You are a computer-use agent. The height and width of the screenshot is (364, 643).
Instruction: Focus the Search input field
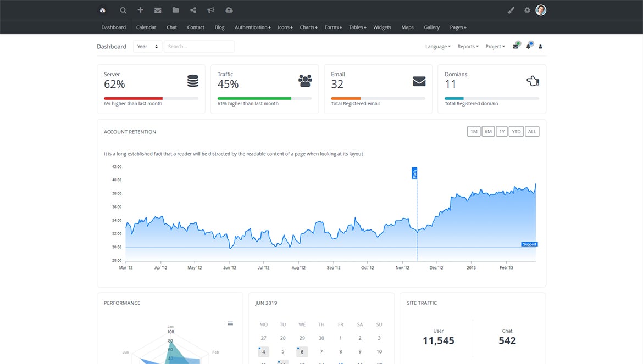coord(199,47)
